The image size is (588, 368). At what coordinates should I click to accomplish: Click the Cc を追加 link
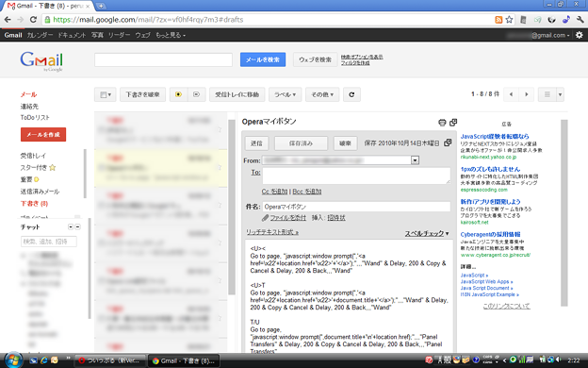tap(274, 192)
